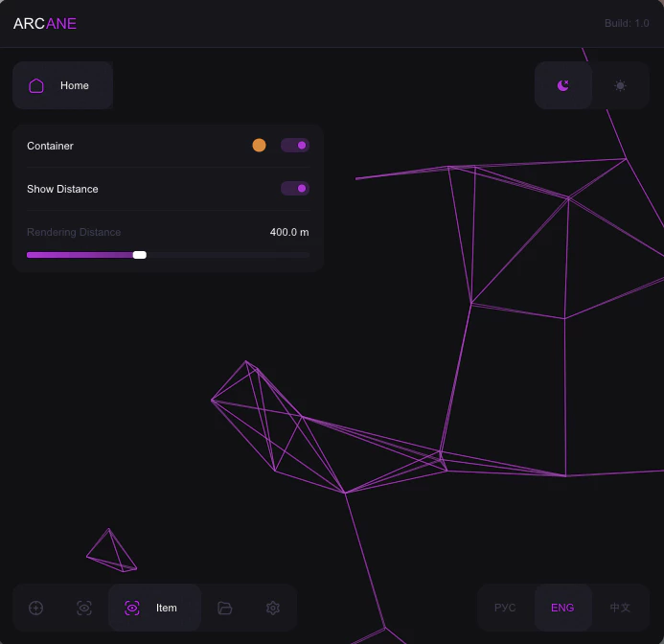Click the house icon beside Home
The height and width of the screenshot is (644, 664).
tap(36, 85)
